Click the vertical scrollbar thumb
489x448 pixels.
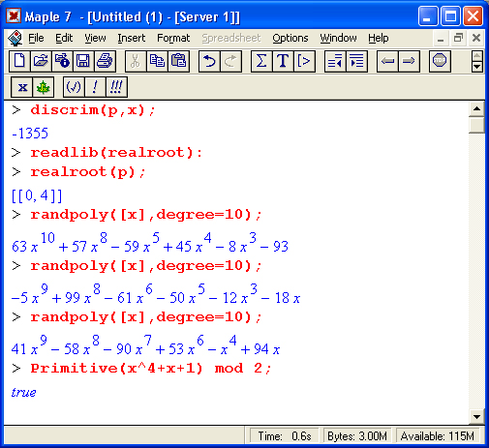point(476,125)
